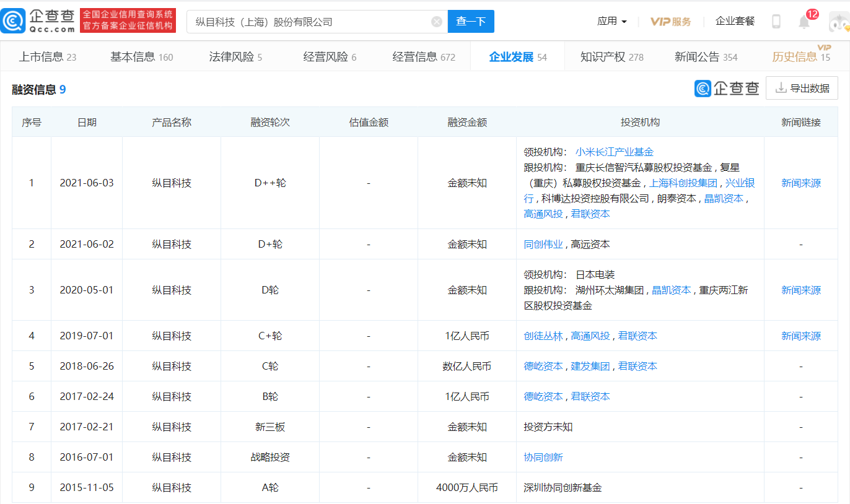This screenshot has height=504, width=850.
Task: Expand the 应用 dropdown menu
Action: click(611, 21)
